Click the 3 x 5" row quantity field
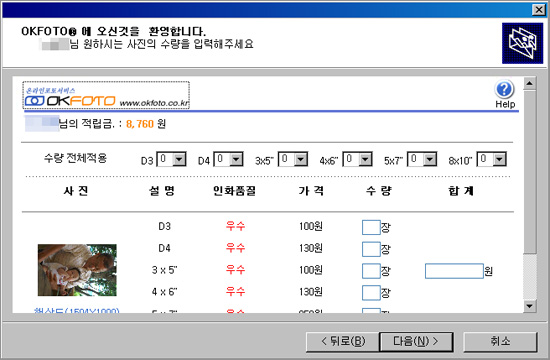The width and height of the screenshot is (550, 360). click(x=371, y=271)
